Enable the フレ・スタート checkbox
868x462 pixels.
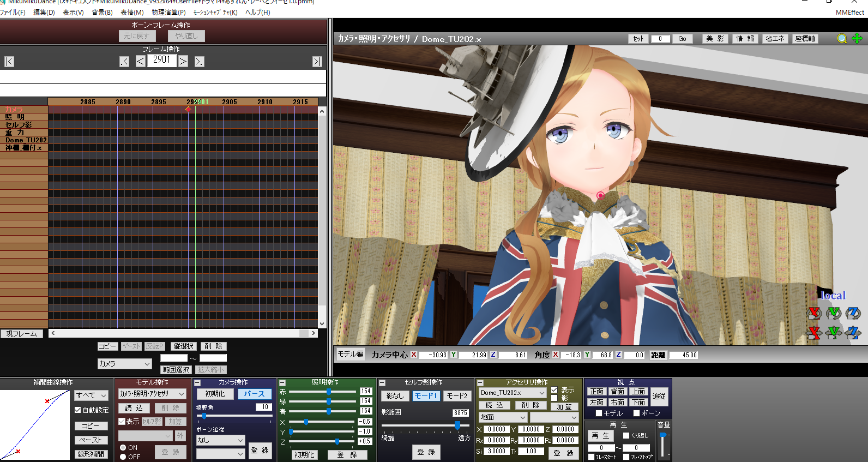(x=591, y=457)
